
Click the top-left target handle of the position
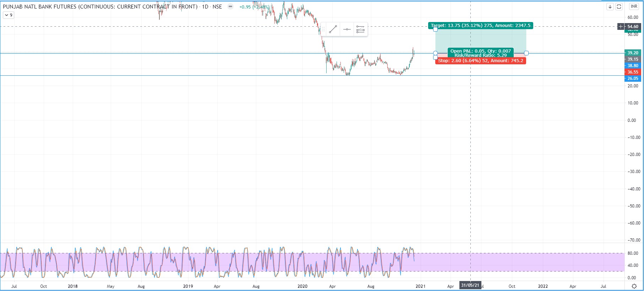point(436,29)
